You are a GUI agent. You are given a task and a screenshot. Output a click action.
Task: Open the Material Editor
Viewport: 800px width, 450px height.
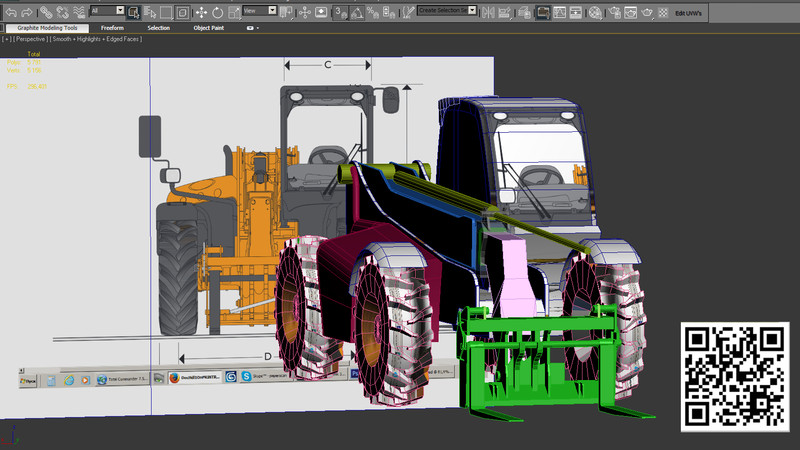(x=594, y=12)
